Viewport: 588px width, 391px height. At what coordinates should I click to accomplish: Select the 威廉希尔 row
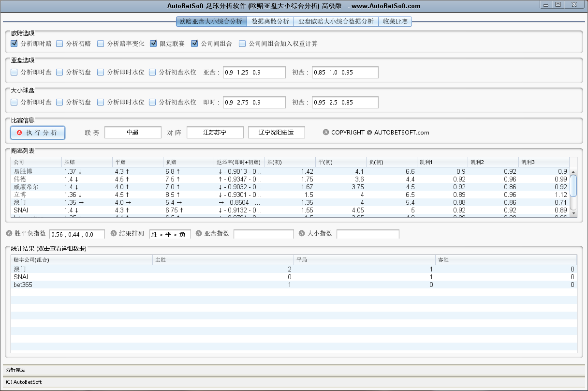[x=290, y=187]
